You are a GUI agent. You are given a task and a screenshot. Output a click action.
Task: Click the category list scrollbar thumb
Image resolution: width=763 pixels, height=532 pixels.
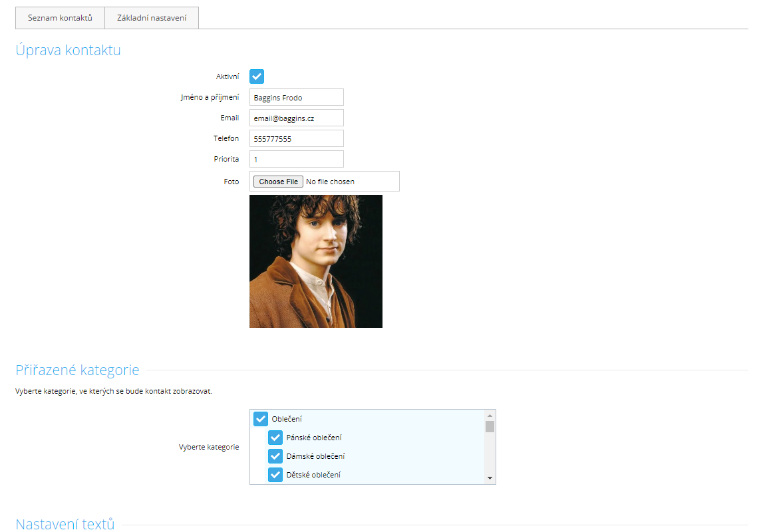click(x=490, y=426)
